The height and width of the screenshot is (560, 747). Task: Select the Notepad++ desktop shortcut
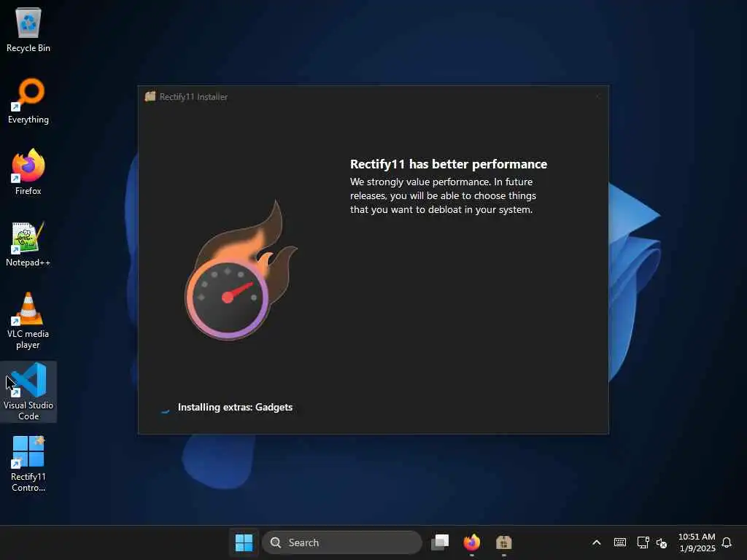(x=28, y=244)
